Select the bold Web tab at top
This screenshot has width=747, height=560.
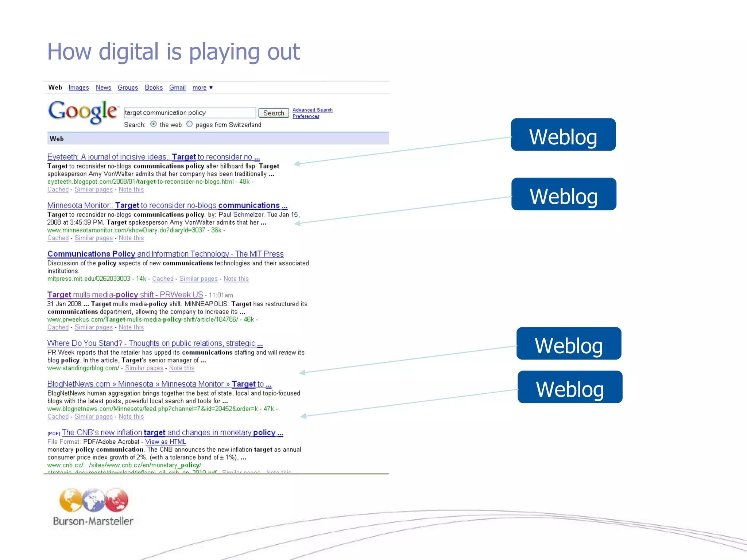coord(55,87)
